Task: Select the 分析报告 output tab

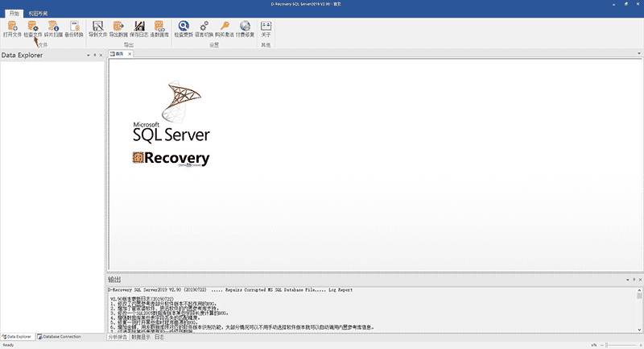Action: click(x=118, y=337)
